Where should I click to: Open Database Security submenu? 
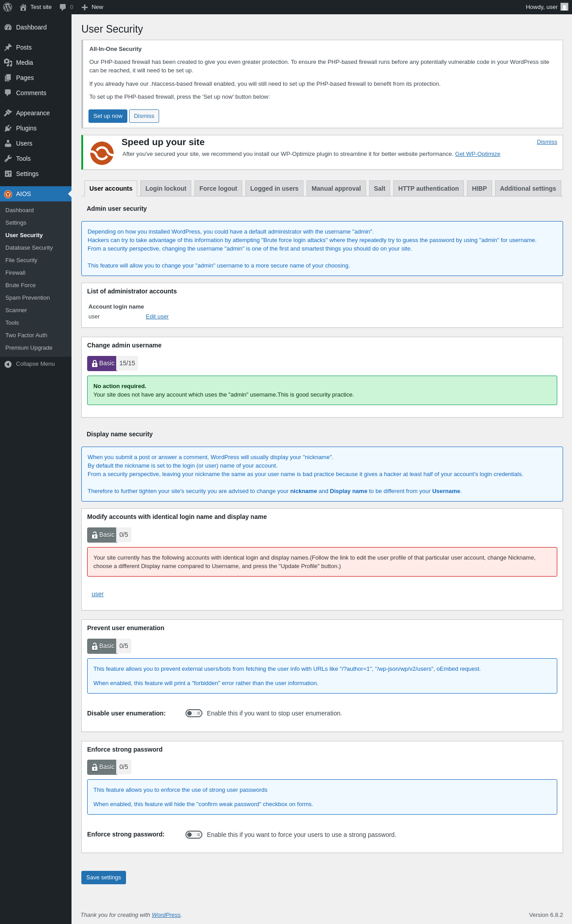[x=36, y=248]
